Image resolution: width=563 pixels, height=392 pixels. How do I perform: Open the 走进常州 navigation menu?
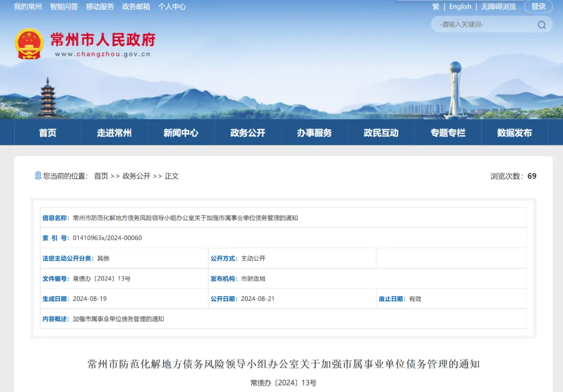pos(114,133)
